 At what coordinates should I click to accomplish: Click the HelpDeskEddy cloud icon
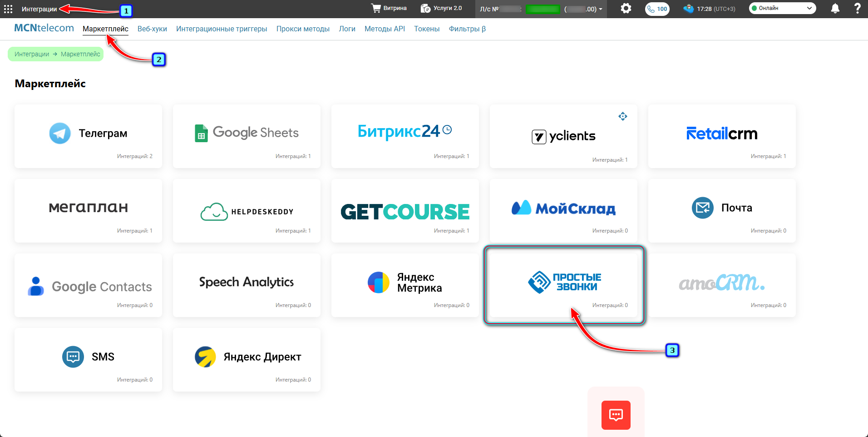[x=214, y=212]
